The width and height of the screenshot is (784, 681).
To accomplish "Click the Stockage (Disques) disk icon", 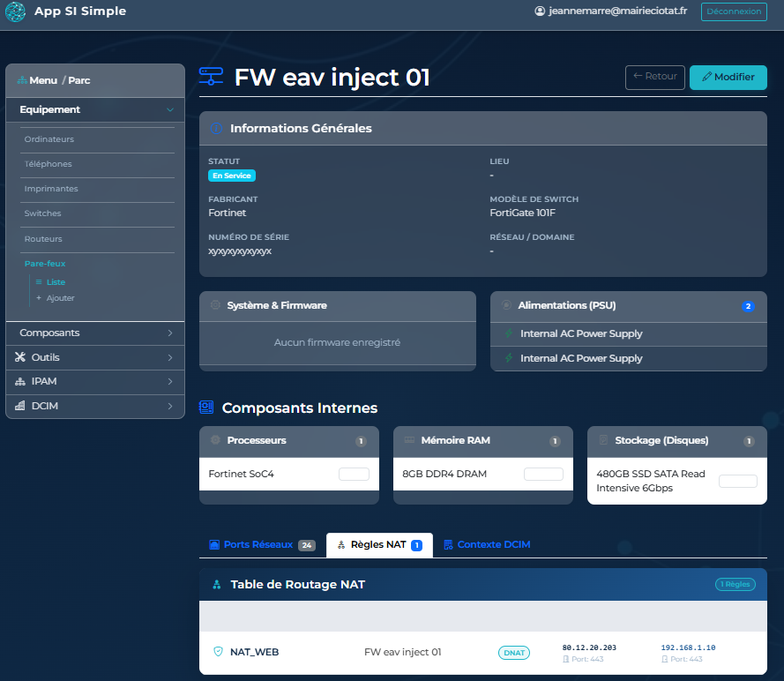I will pos(603,440).
